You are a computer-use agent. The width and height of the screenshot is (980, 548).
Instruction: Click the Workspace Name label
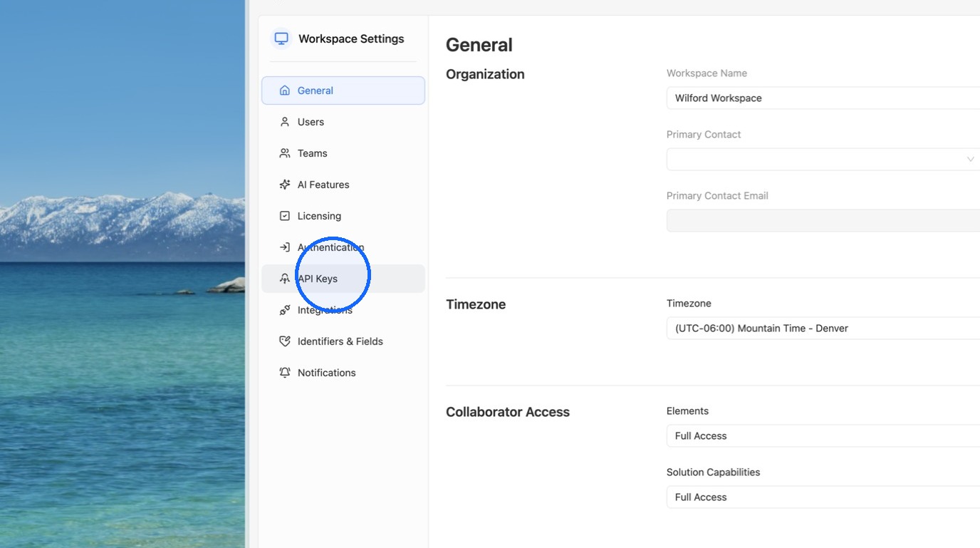point(707,73)
